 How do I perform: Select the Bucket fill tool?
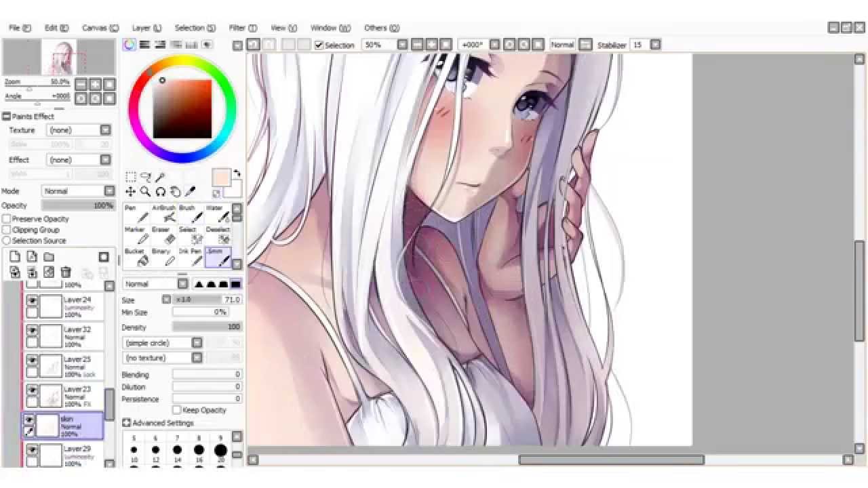[x=135, y=257]
